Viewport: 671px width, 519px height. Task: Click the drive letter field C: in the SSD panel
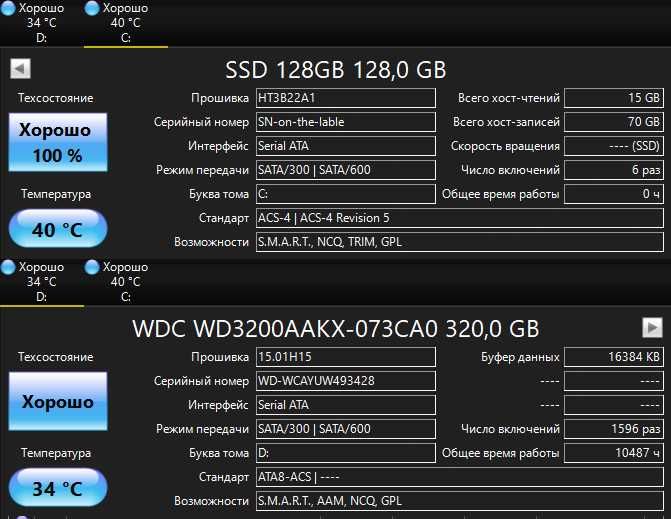point(346,194)
